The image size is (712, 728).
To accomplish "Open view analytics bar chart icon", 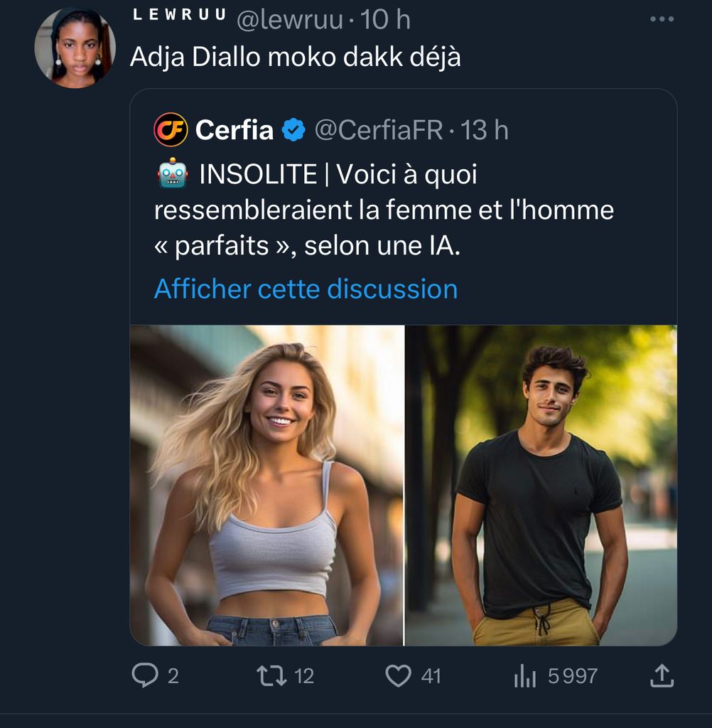I will pos(525,675).
